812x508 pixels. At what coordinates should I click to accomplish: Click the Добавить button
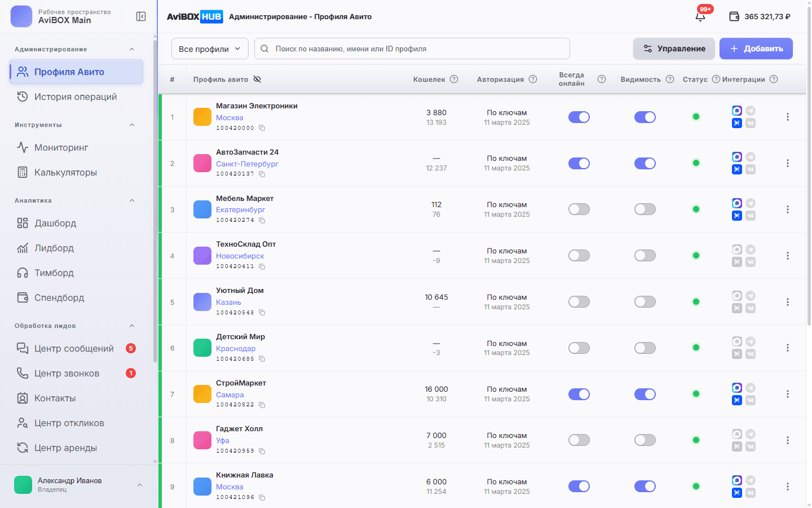pyautogui.click(x=756, y=49)
